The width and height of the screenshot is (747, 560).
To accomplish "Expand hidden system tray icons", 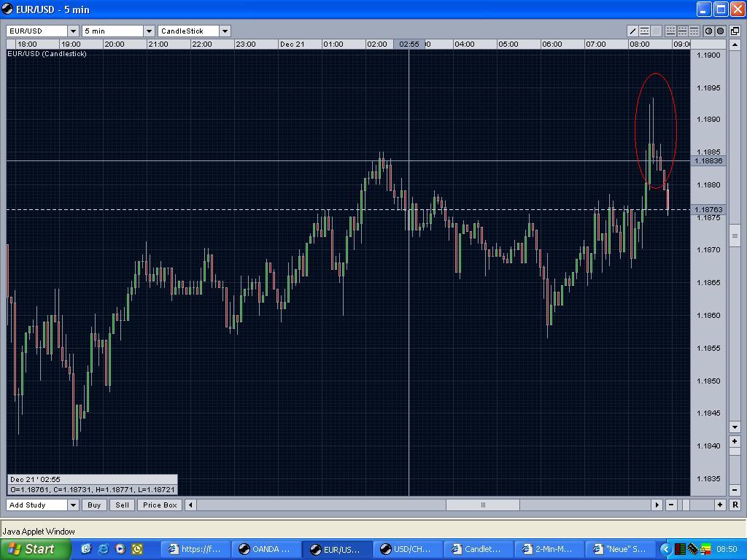I will [x=665, y=550].
